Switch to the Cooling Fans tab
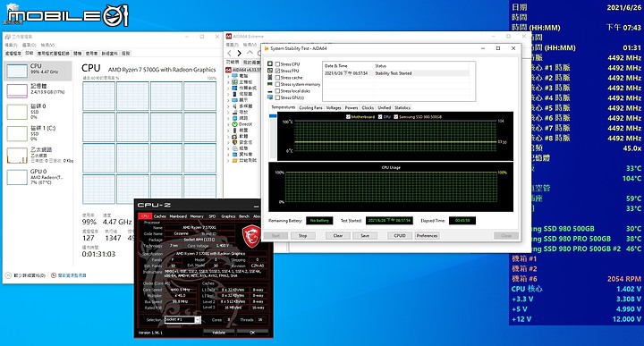644x346 pixels. 310,107
